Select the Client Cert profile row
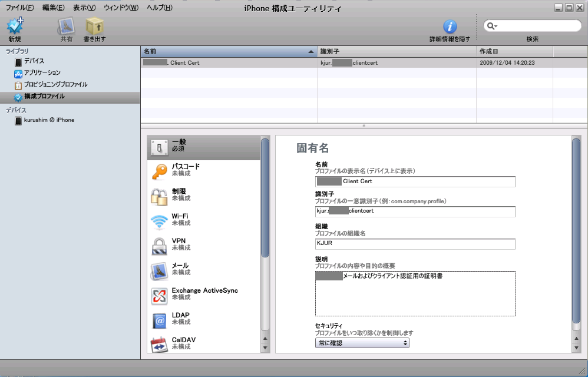Viewport: 588px width, 377px height. coord(364,62)
